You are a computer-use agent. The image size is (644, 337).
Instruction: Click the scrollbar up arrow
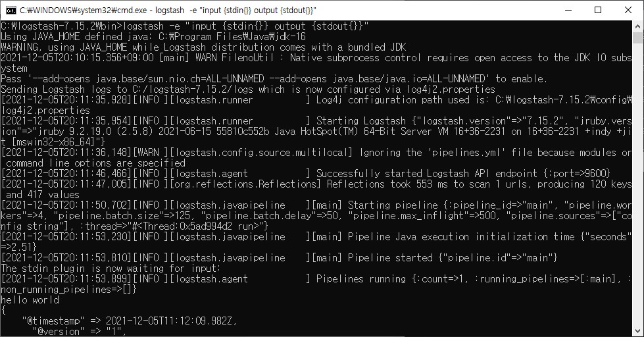pyautogui.click(x=638, y=26)
